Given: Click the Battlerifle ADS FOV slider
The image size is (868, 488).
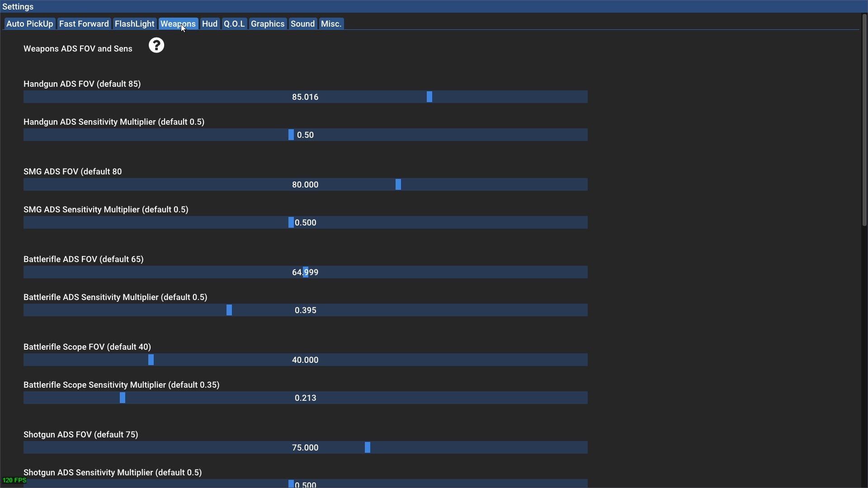Looking at the screenshot, I should point(306,272).
